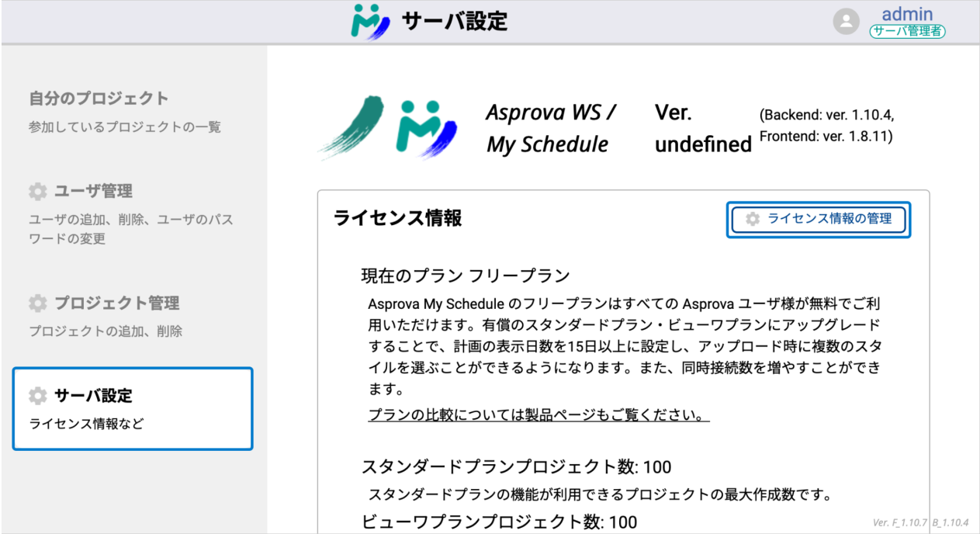Open ライセンス情報の管理 button
980x534 pixels.
pyautogui.click(x=818, y=220)
